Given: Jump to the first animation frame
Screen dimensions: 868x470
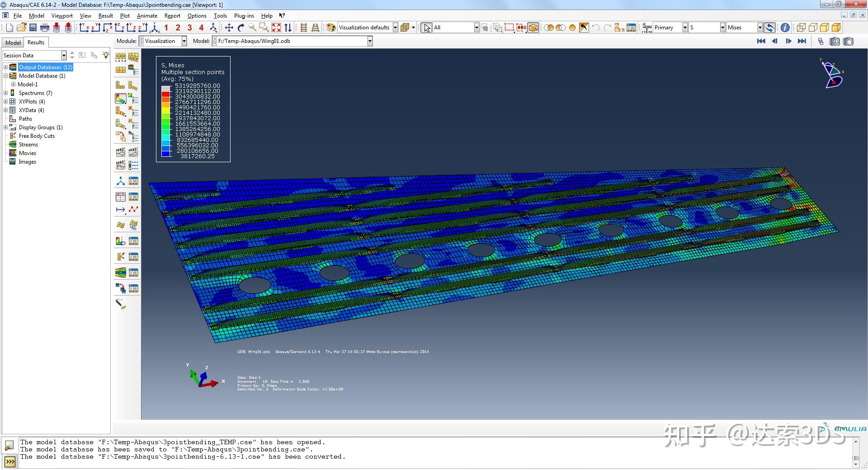Looking at the screenshot, I should click(761, 41).
